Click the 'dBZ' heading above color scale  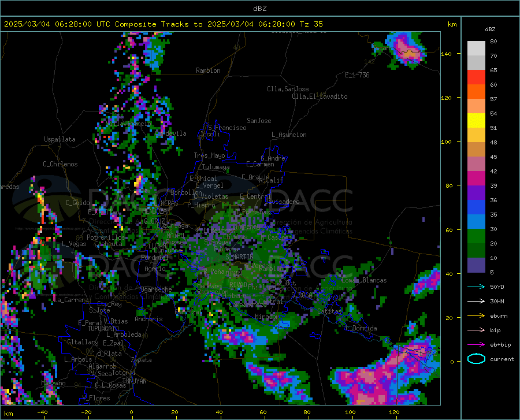click(490, 29)
